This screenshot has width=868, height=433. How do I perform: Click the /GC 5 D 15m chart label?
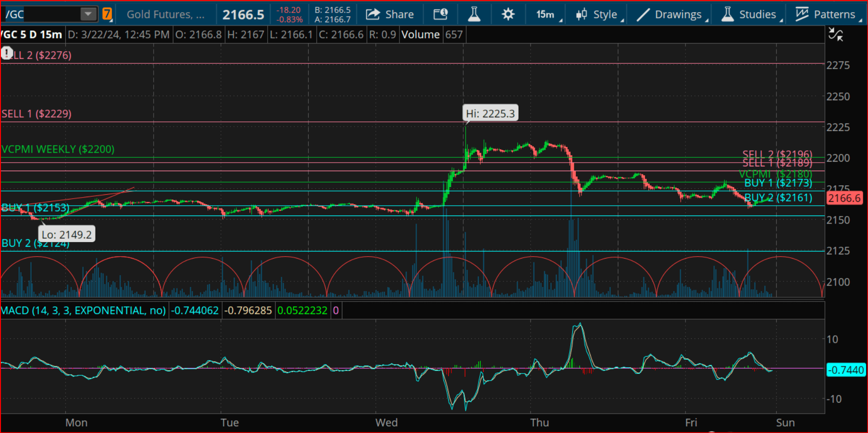tap(31, 35)
